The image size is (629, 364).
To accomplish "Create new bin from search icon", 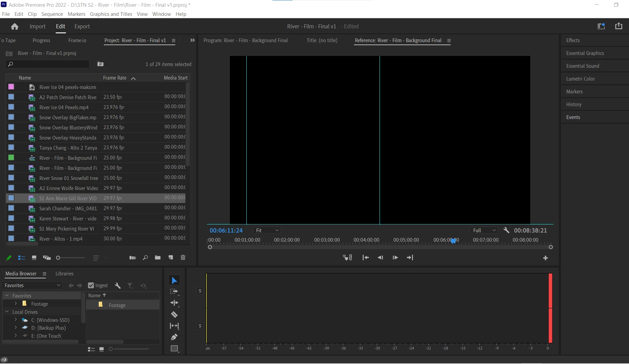I will point(100,64).
